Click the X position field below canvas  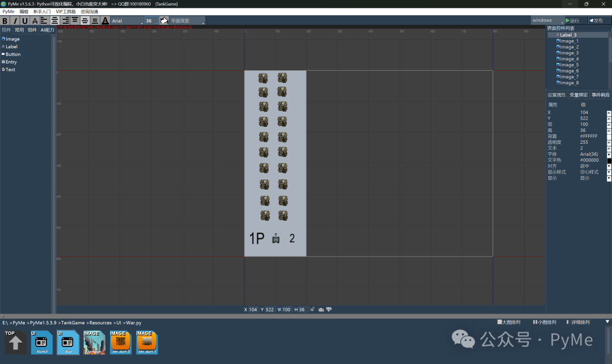[253, 310]
